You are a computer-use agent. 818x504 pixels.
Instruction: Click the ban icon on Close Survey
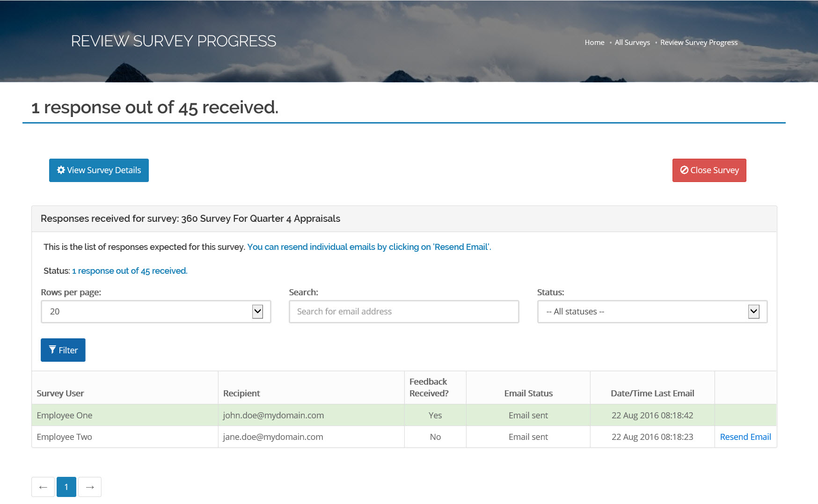pos(684,170)
